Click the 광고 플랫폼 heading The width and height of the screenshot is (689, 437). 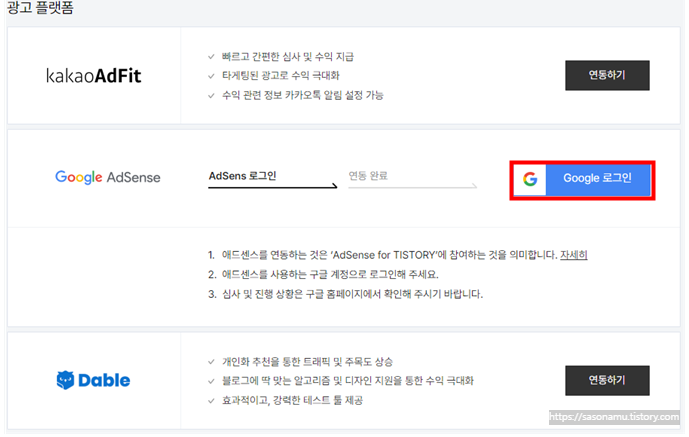[x=40, y=7]
